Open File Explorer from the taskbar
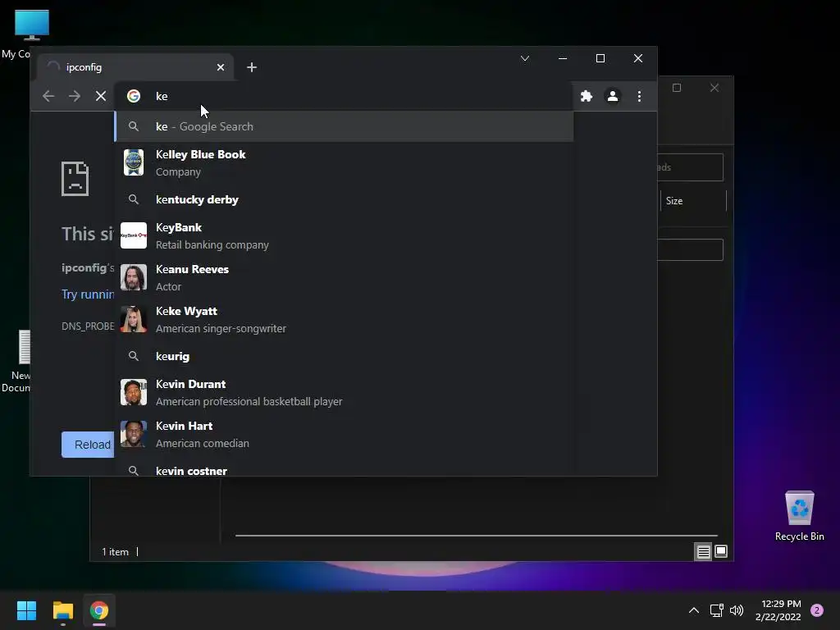This screenshot has width=840, height=630. point(62,610)
